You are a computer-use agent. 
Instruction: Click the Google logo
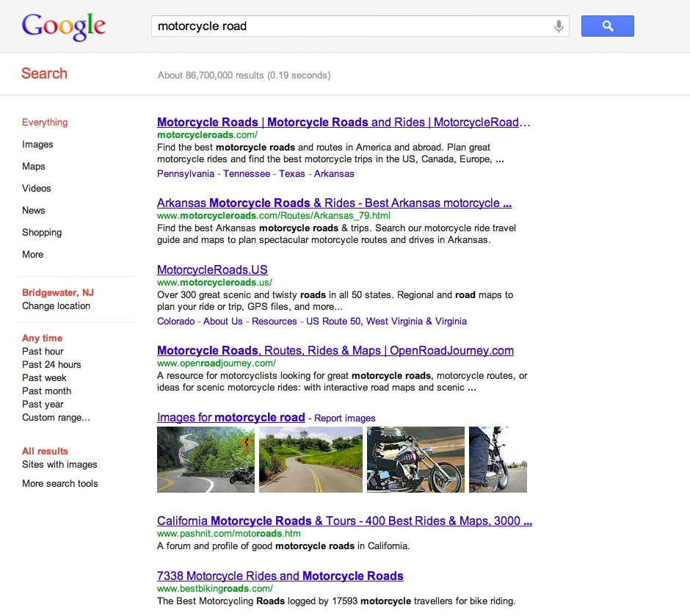coord(64,26)
